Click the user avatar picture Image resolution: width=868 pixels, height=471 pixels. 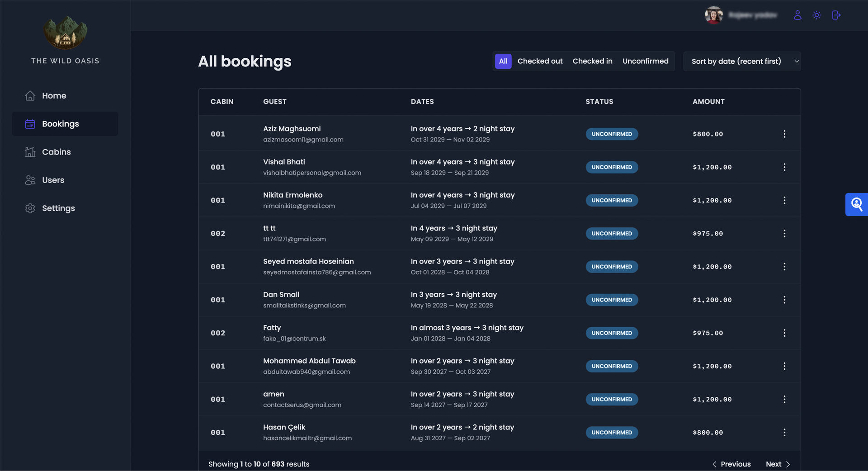point(714,15)
